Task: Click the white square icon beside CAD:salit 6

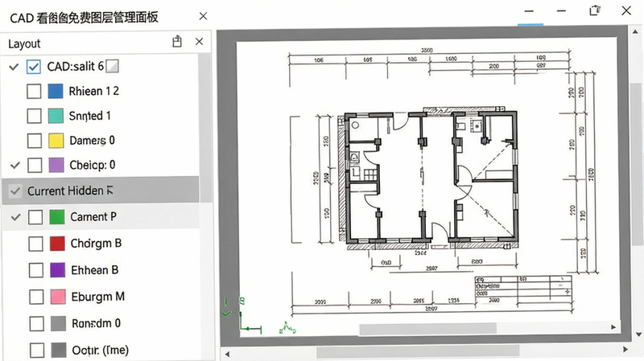Action: click(112, 66)
